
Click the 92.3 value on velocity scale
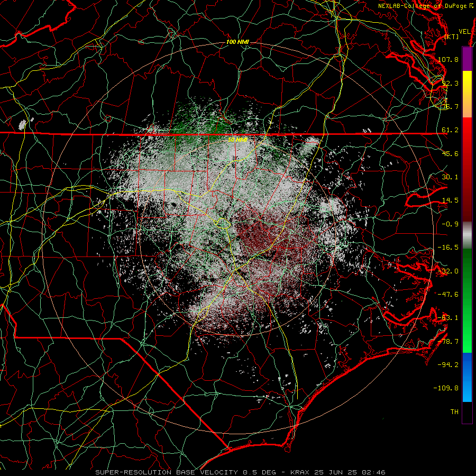click(450, 83)
